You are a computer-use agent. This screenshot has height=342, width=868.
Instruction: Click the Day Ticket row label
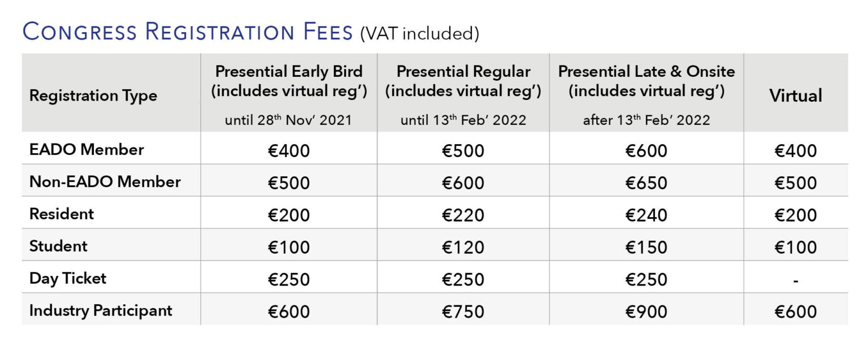(x=68, y=278)
